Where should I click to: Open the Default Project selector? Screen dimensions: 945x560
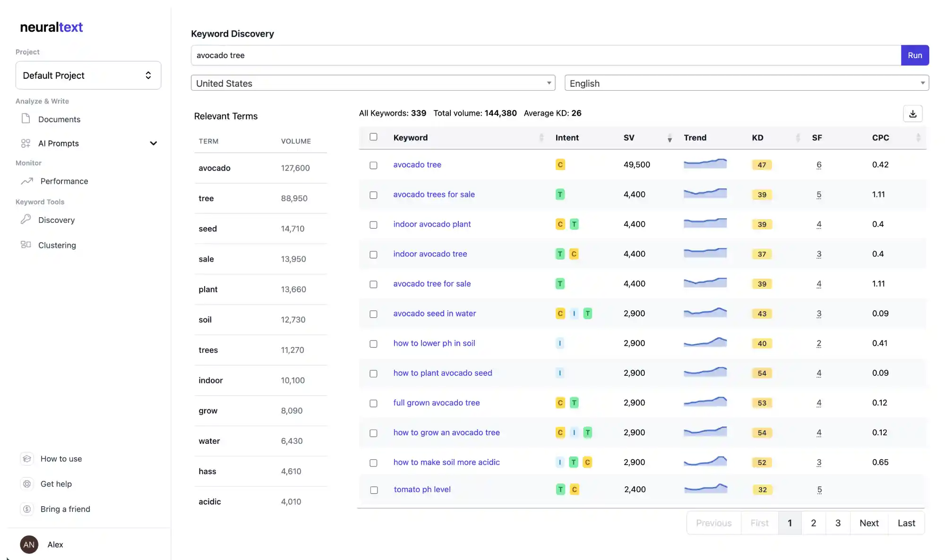point(88,75)
